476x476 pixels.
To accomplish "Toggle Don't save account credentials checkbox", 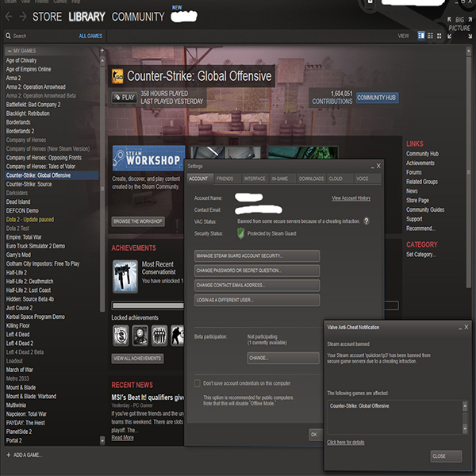I will (198, 383).
